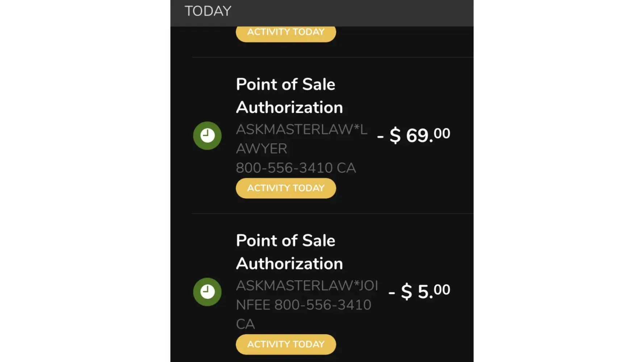Image resolution: width=644 pixels, height=362 pixels.
Task: Tap the lone CA line in second transaction
Action: [245, 324]
